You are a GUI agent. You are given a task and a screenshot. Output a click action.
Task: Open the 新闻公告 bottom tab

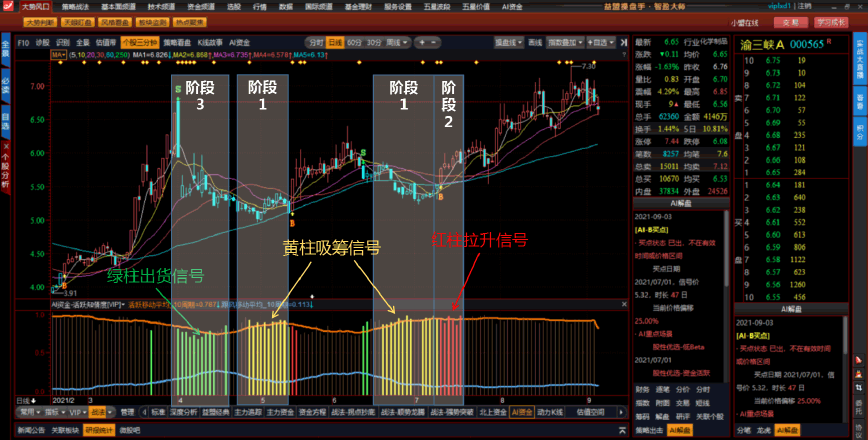32,430
